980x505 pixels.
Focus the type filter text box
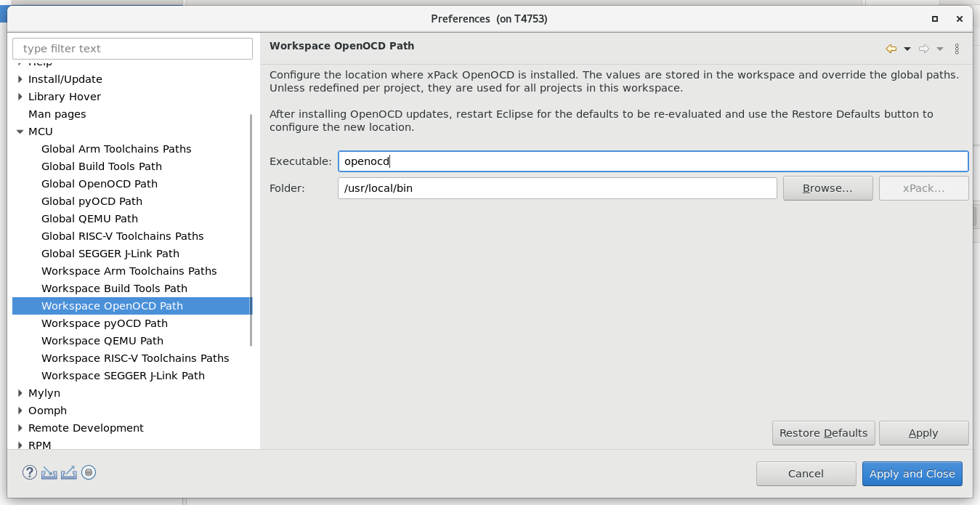(133, 49)
